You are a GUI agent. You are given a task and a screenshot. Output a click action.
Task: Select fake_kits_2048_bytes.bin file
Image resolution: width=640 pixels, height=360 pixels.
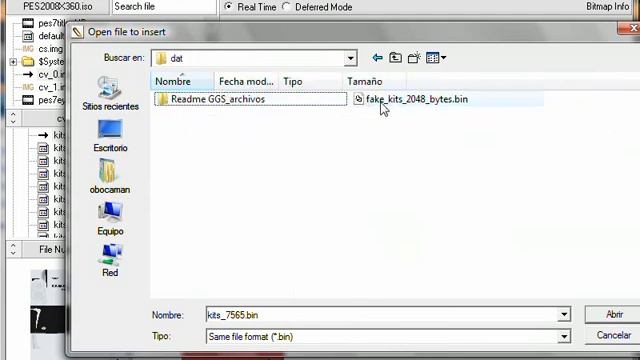click(417, 99)
